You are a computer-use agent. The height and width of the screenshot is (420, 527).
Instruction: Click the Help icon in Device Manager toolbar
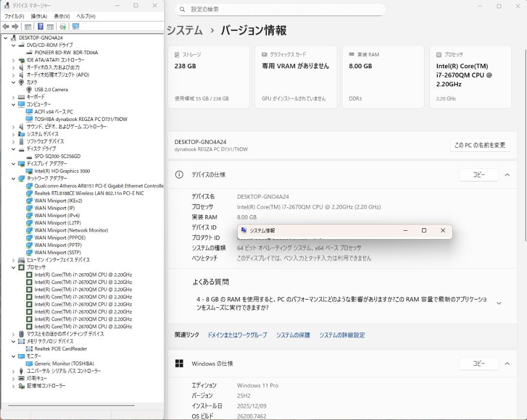coord(41,26)
